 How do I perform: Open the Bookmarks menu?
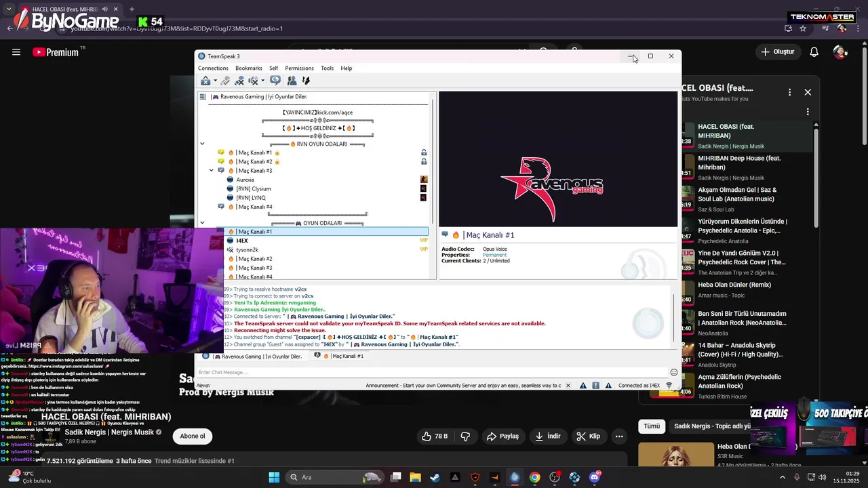point(249,68)
